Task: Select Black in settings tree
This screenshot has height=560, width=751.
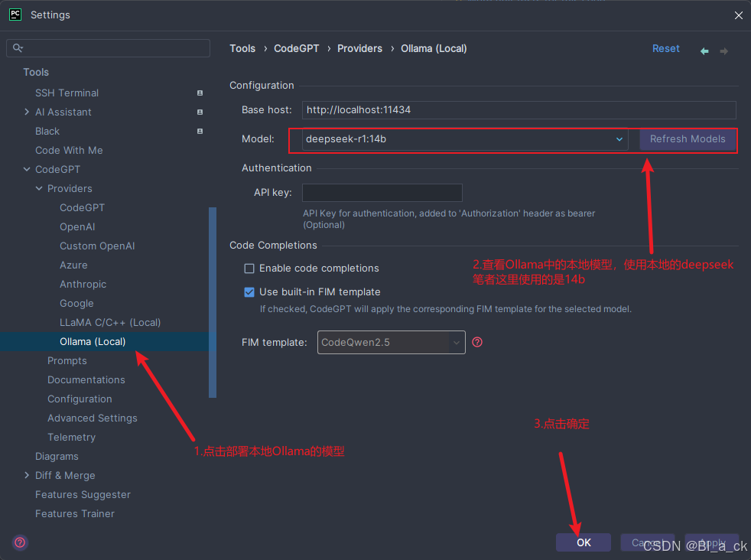Action: point(47,132)
